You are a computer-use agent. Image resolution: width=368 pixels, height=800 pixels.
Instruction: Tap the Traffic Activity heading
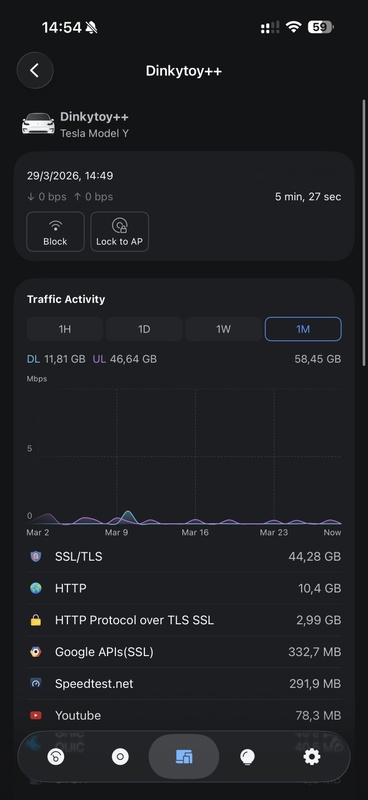[x=66, y=299]
